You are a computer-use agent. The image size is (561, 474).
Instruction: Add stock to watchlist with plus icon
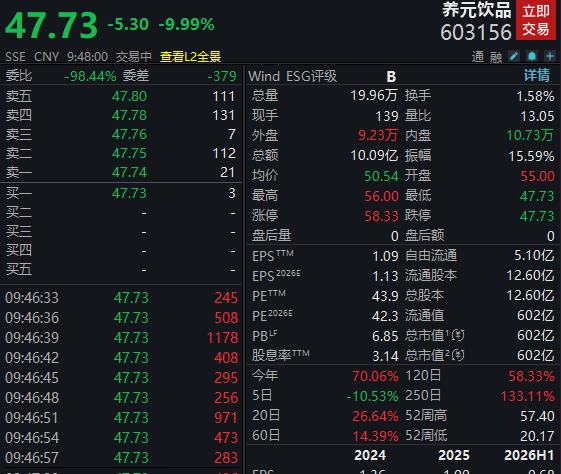[550, 56]
